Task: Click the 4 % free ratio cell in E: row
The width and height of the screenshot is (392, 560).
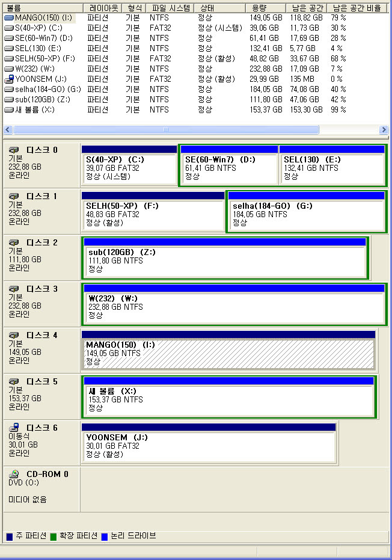Action: point(336,48)
